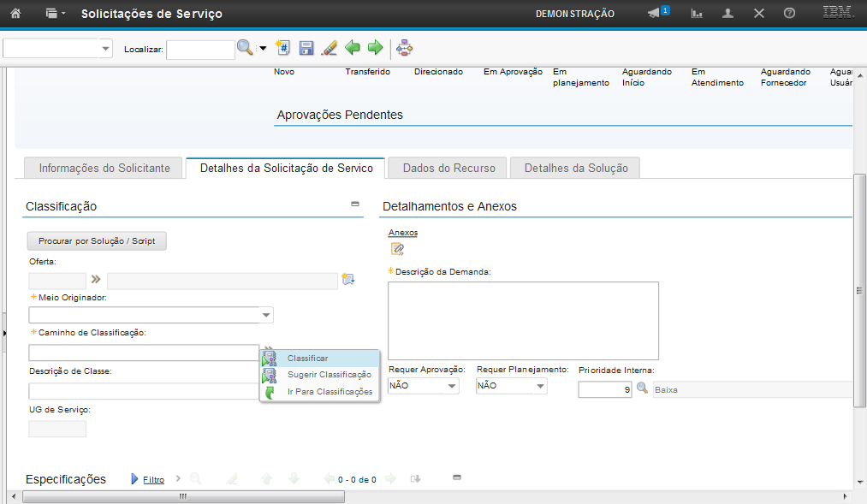Select Ir Para Classificações menu entry
The image size is (867, 504).
330,392
